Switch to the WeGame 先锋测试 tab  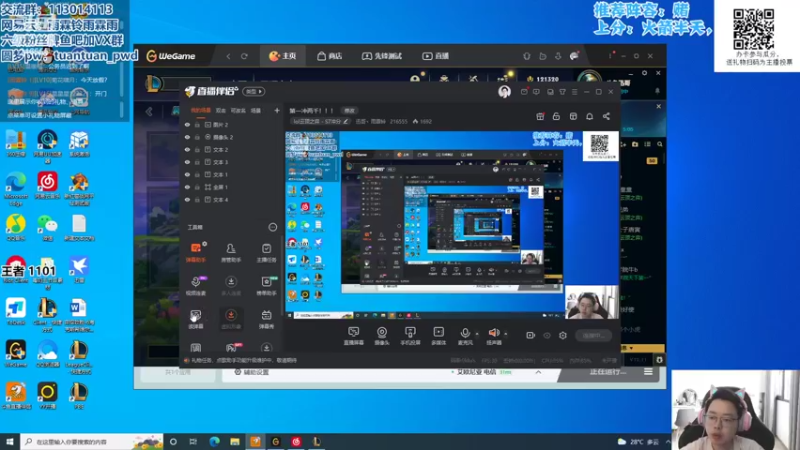pyautogui.click(x=382, y=56)
